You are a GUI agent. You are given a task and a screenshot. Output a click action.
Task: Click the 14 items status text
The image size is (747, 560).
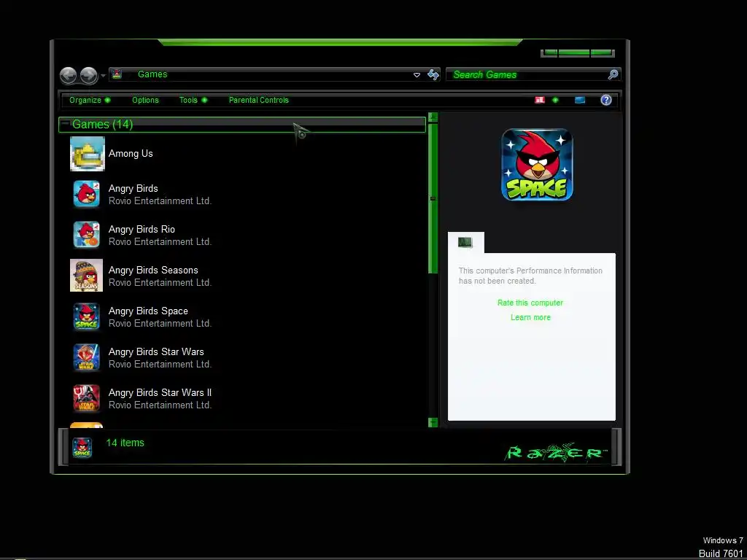[125, 443]
